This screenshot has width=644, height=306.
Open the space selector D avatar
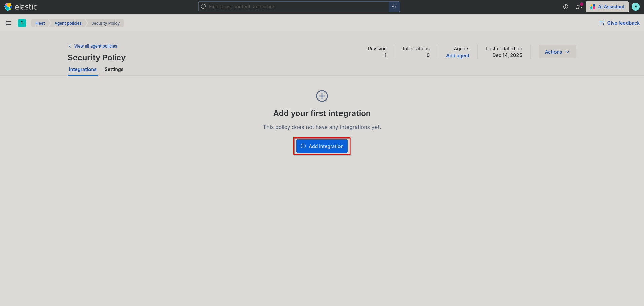(22, 23)
